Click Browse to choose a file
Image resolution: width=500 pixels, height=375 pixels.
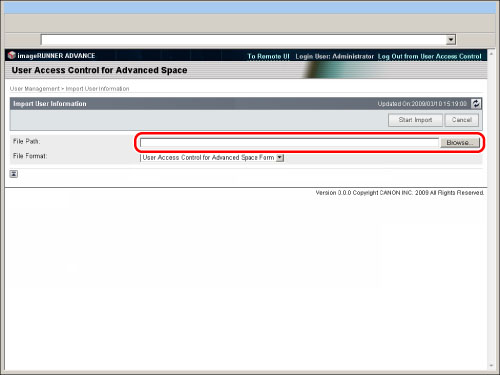(x=460, y=143)
